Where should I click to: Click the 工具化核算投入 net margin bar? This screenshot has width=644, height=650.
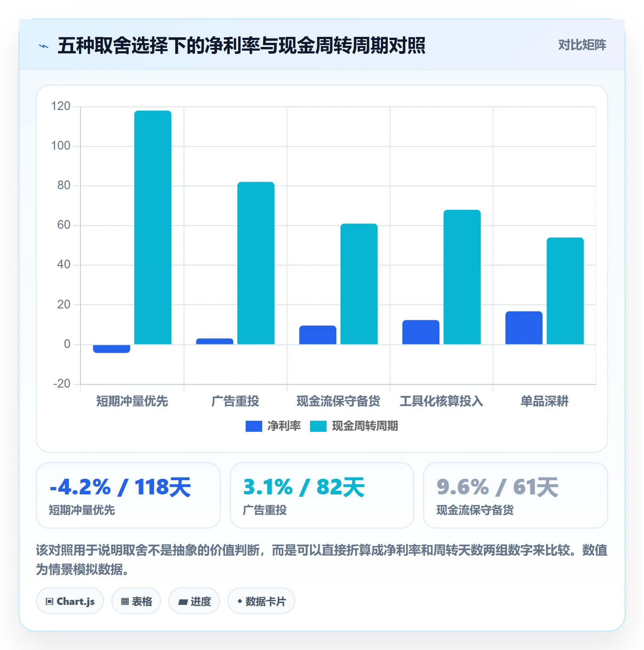[421, 332]
